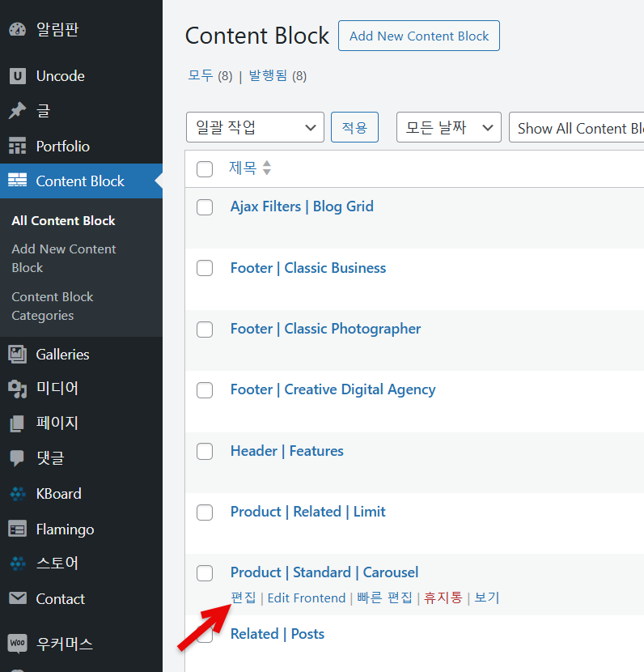Click the Uncode U icon
The width and height of the screenshot is (644, 672).
coord(18,76)
